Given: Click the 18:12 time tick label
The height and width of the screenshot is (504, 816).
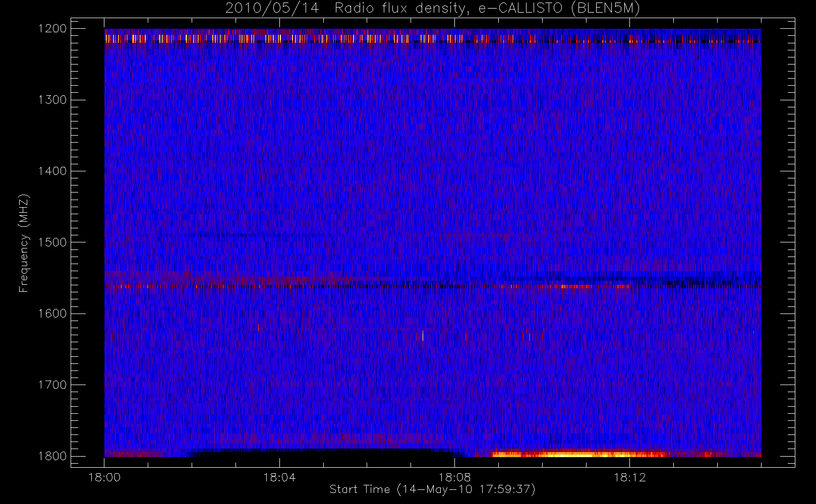Looking at the screenshot, I should (629, 477).
